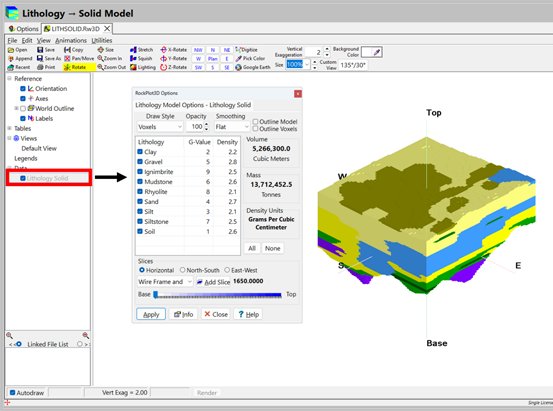Image resolution: width=553 pixels, height=411 pixels.
Task: Open the Animations menu
Action: 71,40
